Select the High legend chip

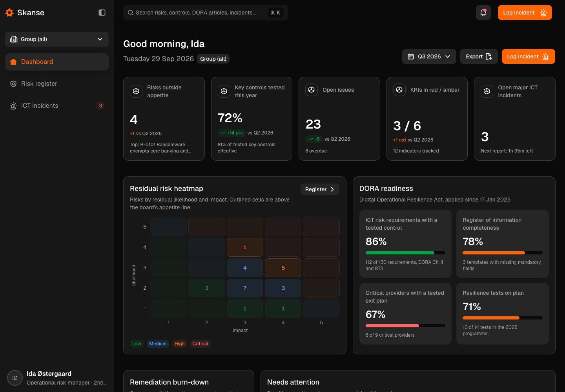coord(180,344)
